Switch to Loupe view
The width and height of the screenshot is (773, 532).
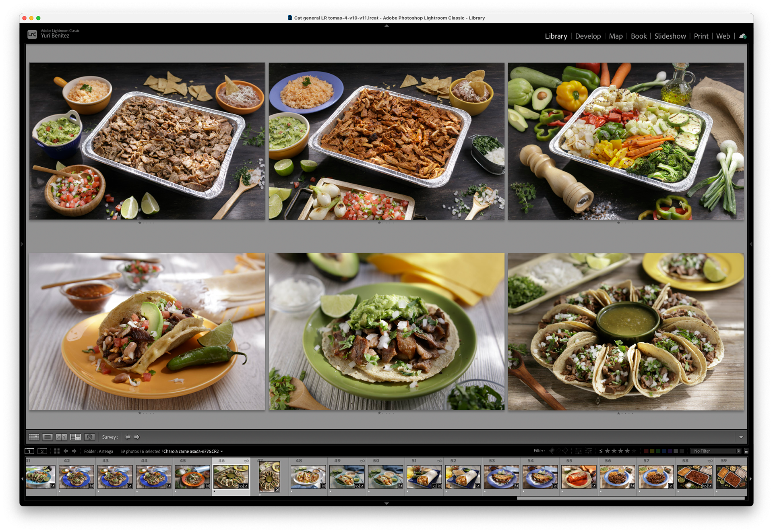pos(48,437)
